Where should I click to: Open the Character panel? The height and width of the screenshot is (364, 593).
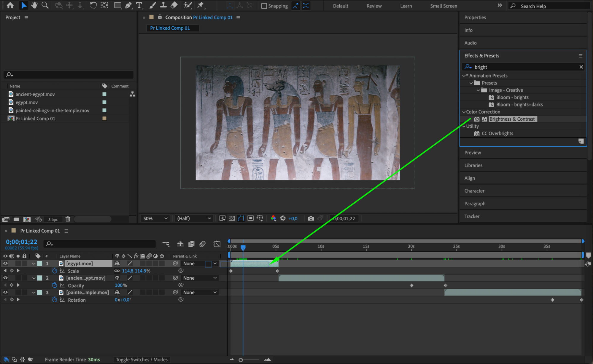click(474, 191)
